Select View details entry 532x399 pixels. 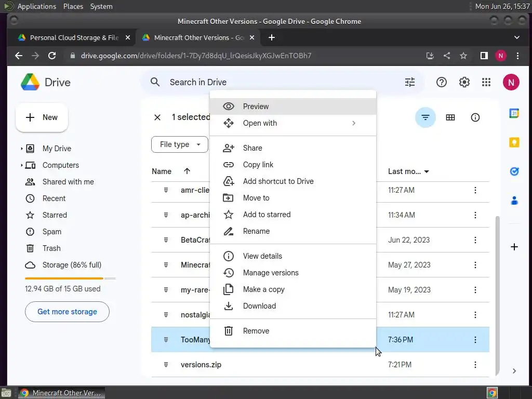pos(293,256)
